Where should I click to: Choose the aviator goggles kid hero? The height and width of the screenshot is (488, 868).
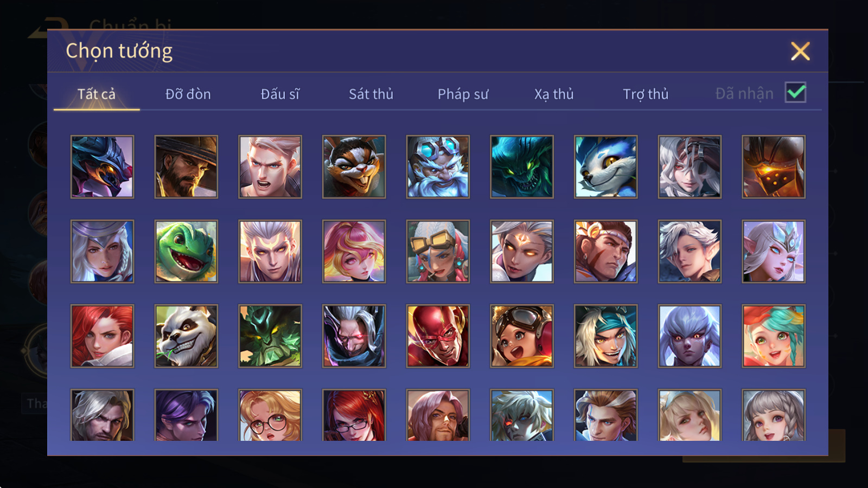pos(522,336)
